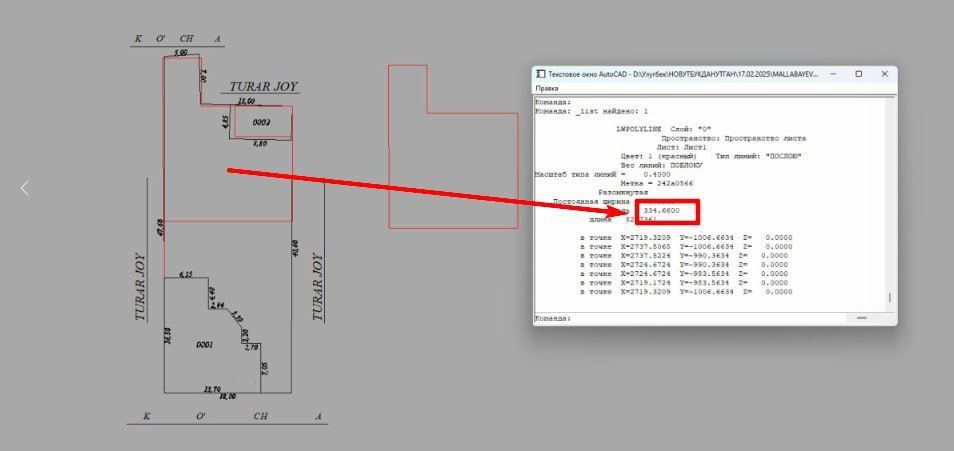Click the highlighted area value 334.6600
This screenshot has height=451, width=954.
[x=661, y=211]
